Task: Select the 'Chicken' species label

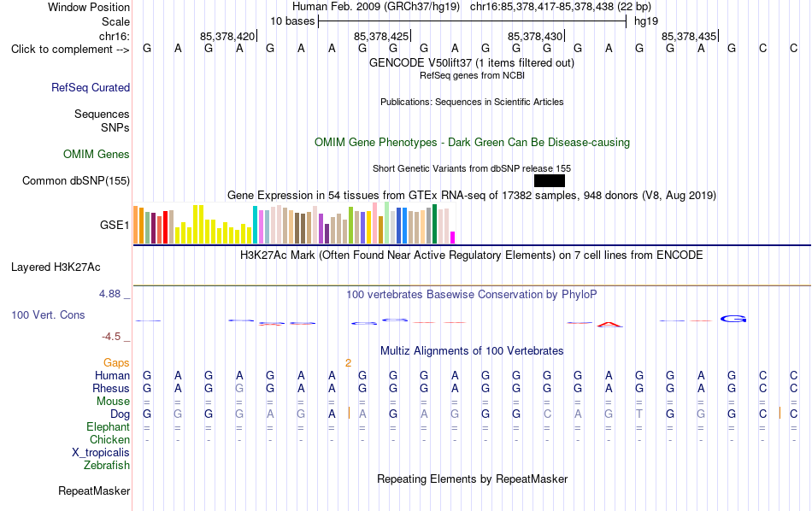Action: (109, 439)
